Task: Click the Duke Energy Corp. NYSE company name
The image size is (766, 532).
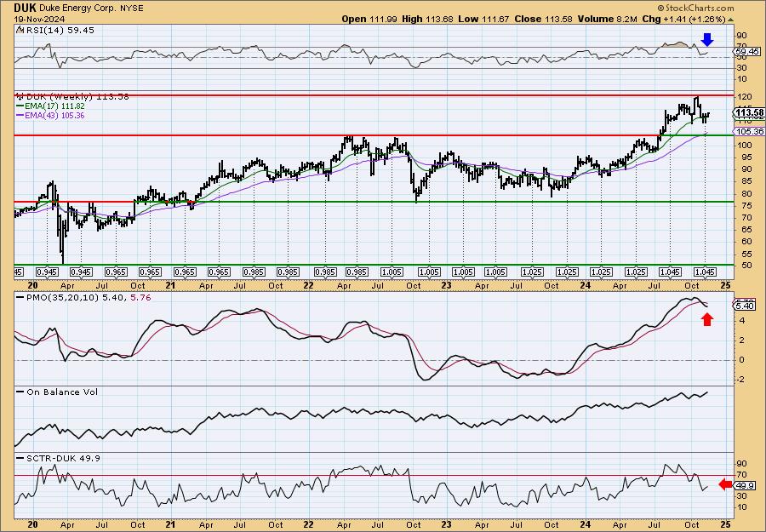Action: coord(90,9)
